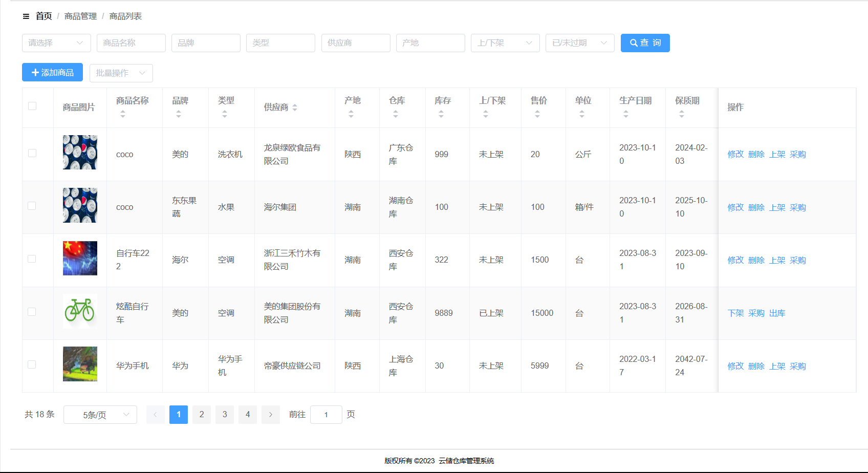
Task: Sort by 供应商 column arrows
Action: pos(295,107)
